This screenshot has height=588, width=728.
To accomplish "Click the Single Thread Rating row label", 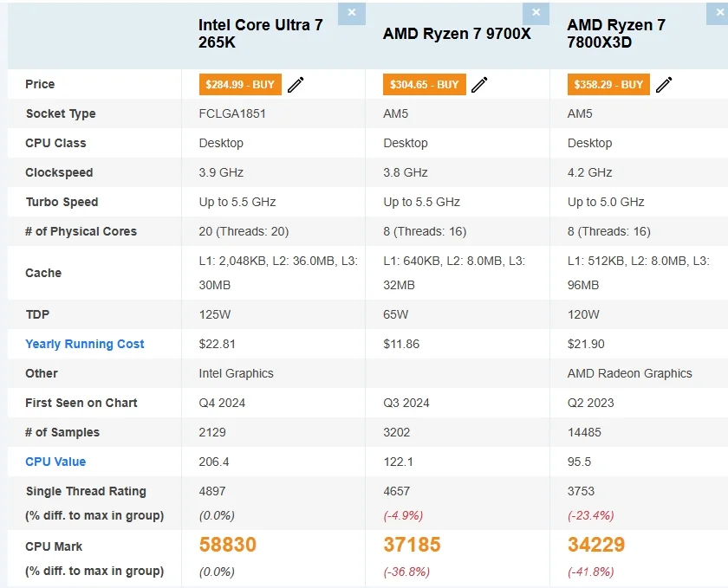I will click(x=86, y=491).
